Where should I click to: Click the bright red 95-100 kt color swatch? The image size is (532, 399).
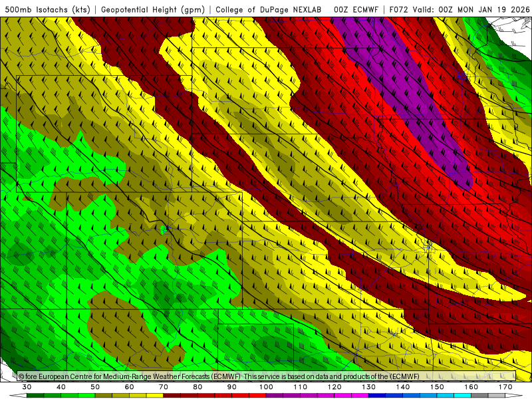point(257,396)
